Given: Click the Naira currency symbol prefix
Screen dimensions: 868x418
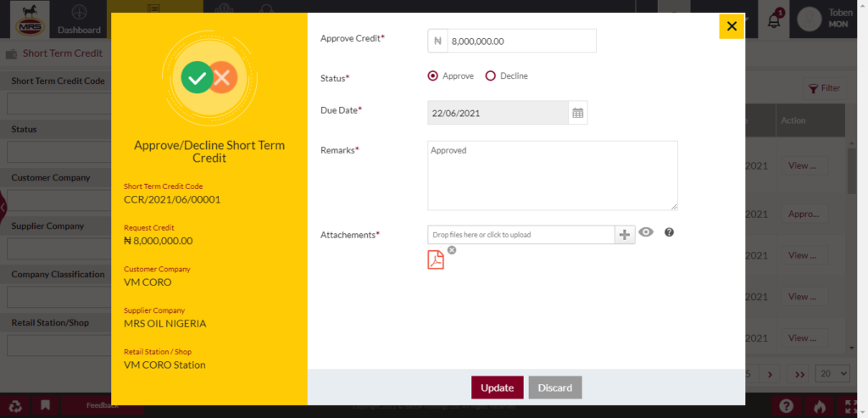Looking at the screenshot, I should [x=438, y=41].
